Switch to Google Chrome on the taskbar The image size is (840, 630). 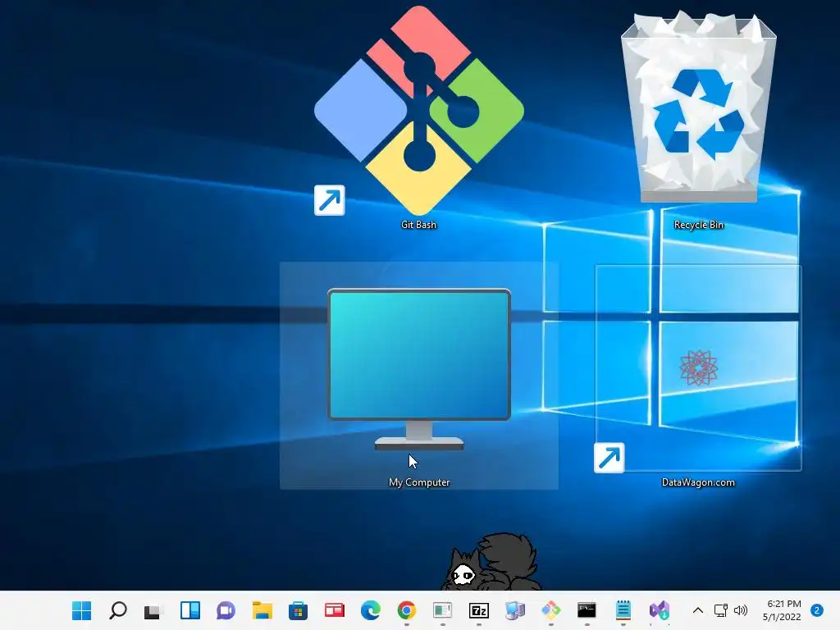(407, 610)
